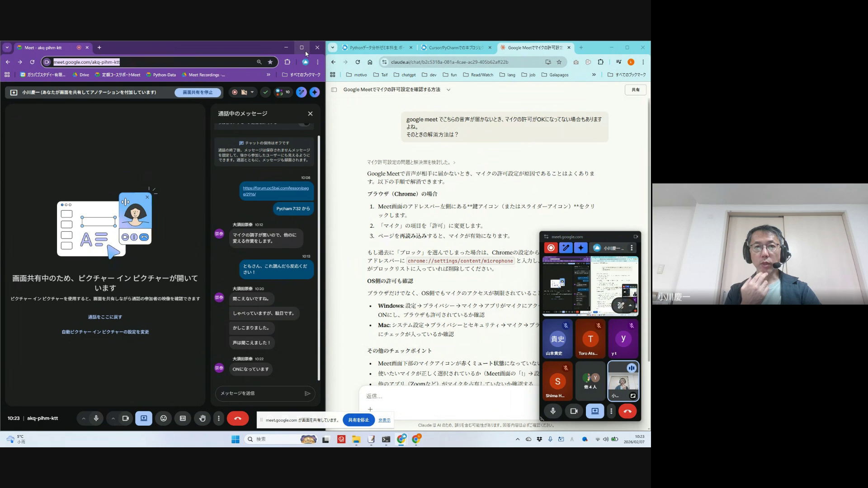The height and width of the screenshot is (488, 868).
Task: Toggle screen sharing in the Meet toolbar
Action: click(x=144, y=418)
